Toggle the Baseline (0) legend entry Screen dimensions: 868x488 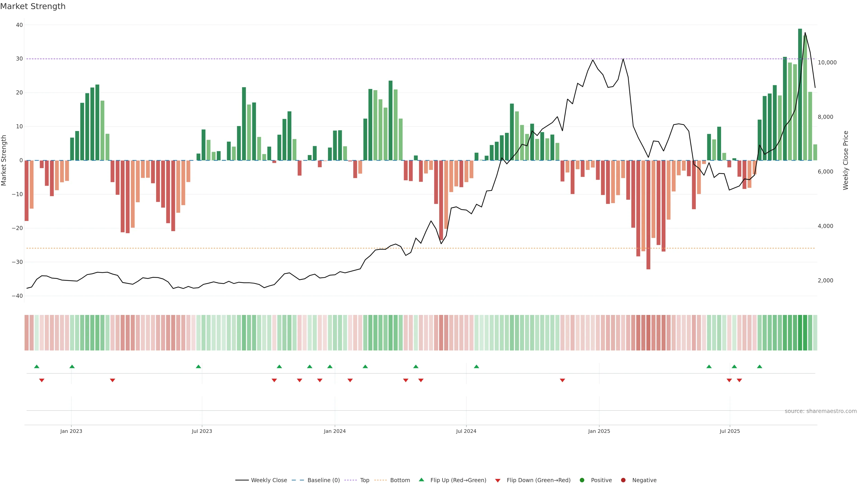[323, 480]
